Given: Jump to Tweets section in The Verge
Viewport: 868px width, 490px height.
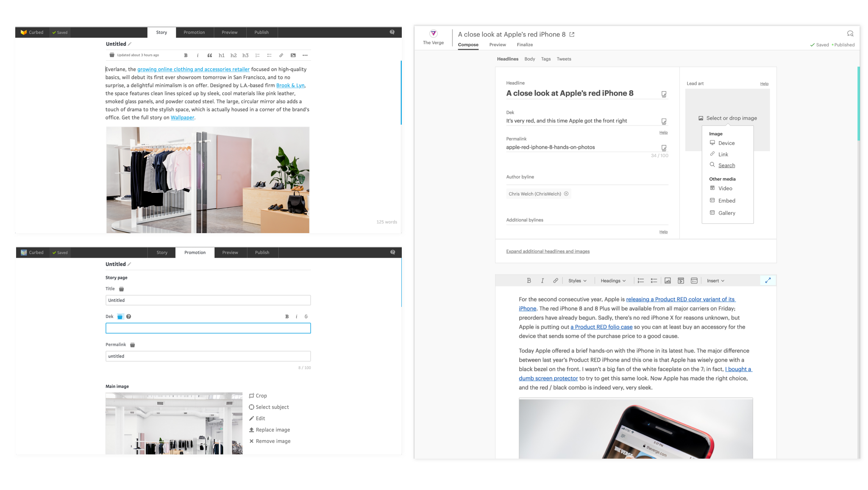Looking at the screenshot, I should [564, 59].
